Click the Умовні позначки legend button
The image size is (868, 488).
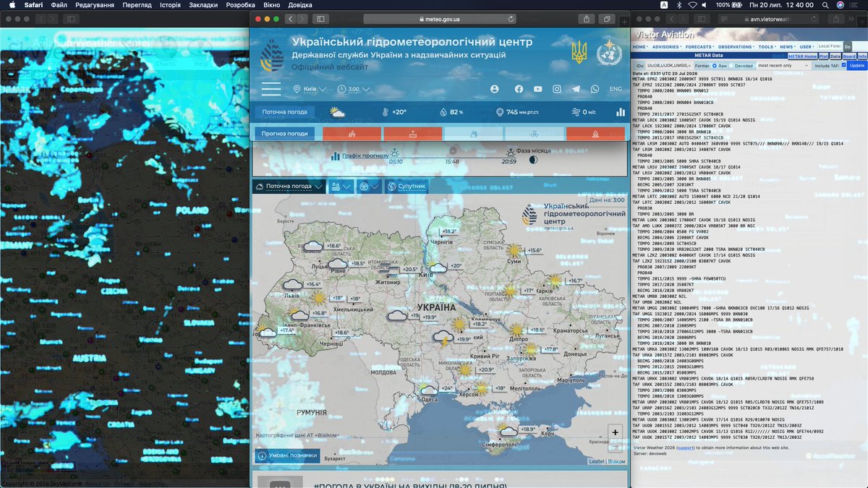tap(287, 455)
